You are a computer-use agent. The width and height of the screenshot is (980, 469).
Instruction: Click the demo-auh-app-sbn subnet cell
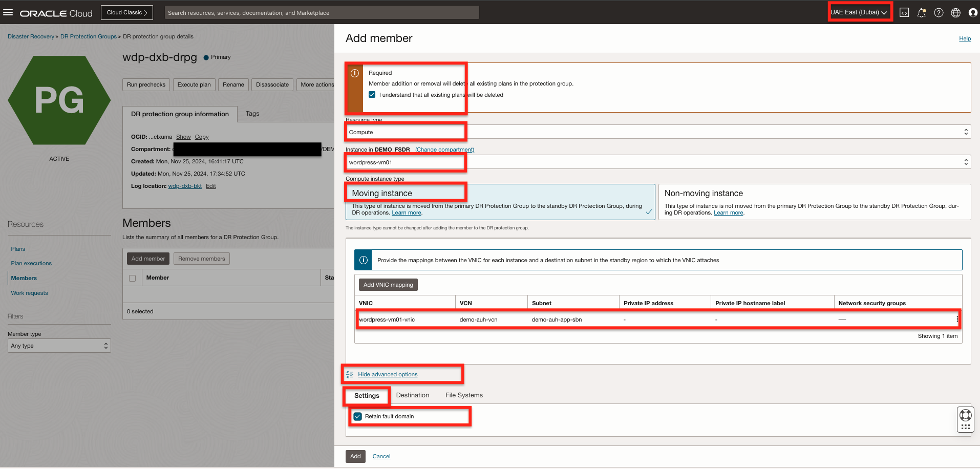click(x=557, y=319)
